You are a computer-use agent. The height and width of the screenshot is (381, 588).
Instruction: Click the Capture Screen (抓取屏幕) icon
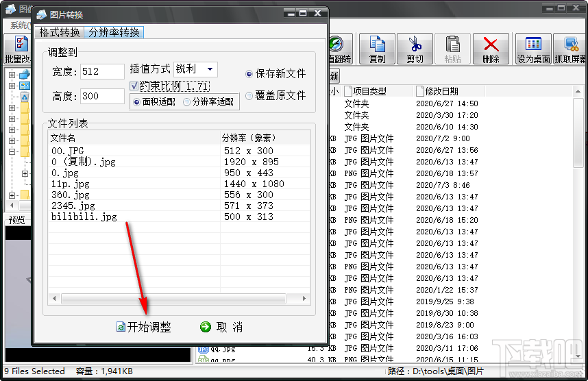pyautogui.click(x=570, y=49)
